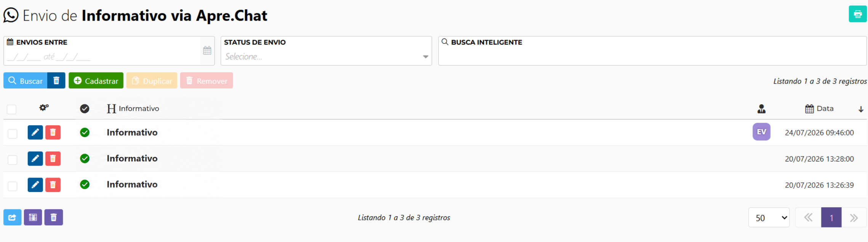The height and width of the screenshot is (242, 868).
Task: Click the Cadastrar button
Action: click(x=96, y=81)
